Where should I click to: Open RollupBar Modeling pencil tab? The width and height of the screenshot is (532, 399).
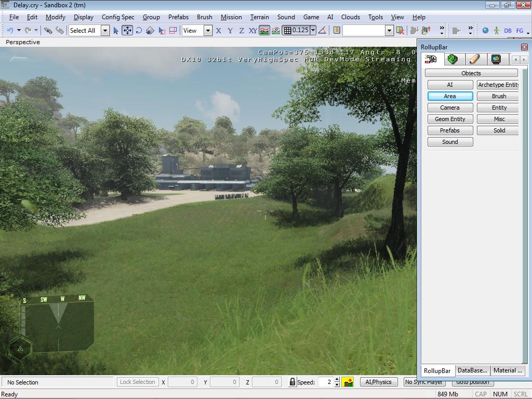click(x=474, y=59)
